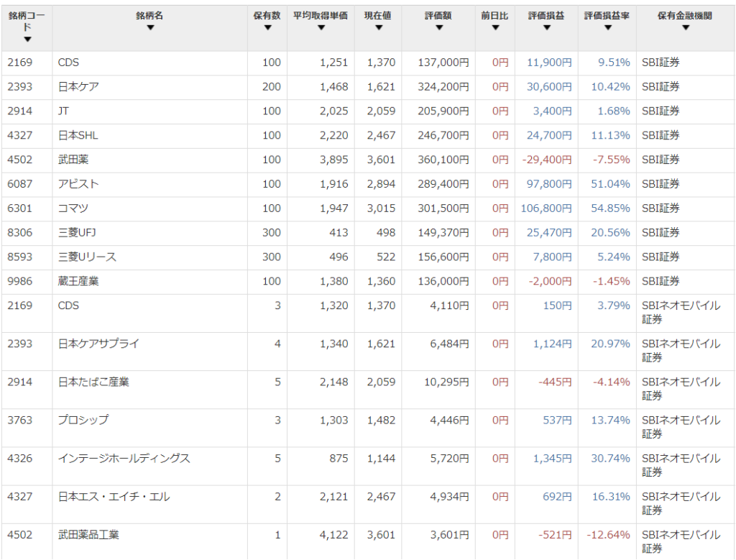This screenshot has height=560, width=736.
Task: Click 保有金融機関 column sort arrow
Action: (685, 28)
